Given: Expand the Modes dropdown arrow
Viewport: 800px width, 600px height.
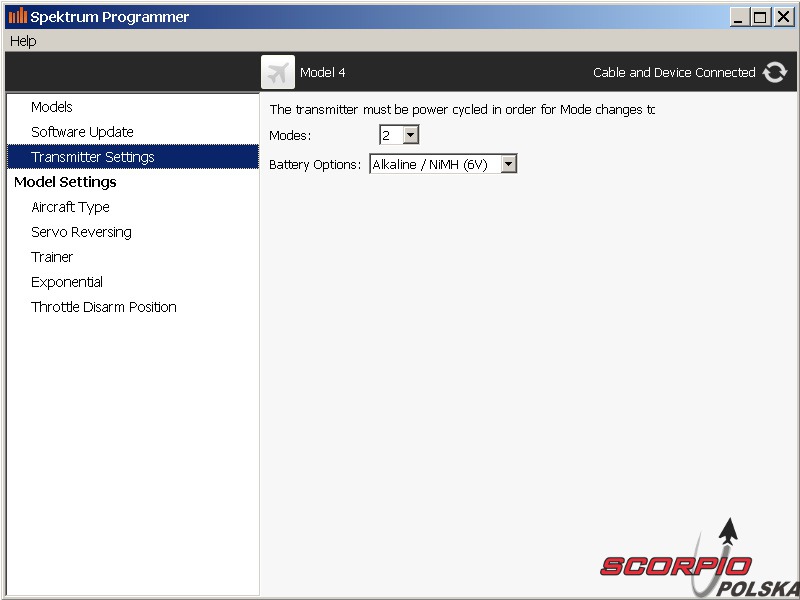Looking at the screenshot, I should [x=411, y=135].
